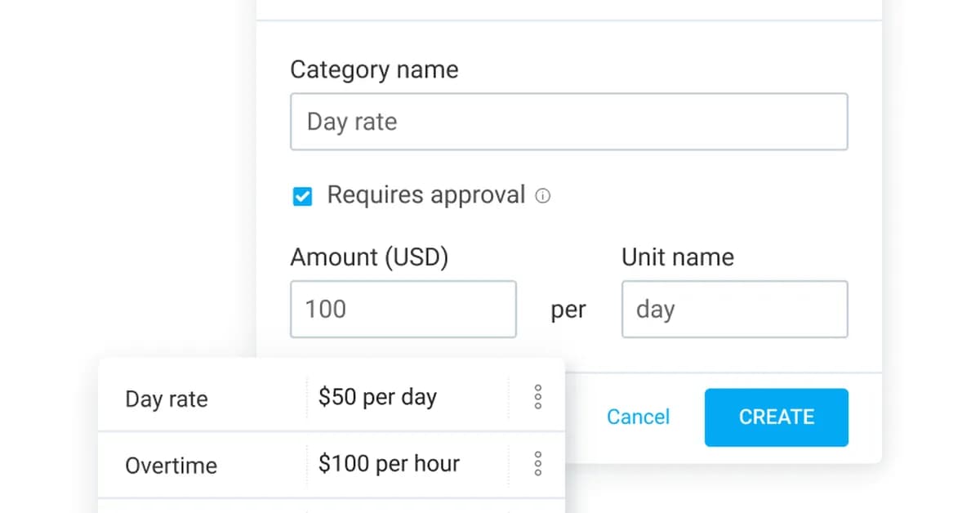Select the Amount (USD) input showing 100
980x513 pixels.
click(x=403, y=309)
